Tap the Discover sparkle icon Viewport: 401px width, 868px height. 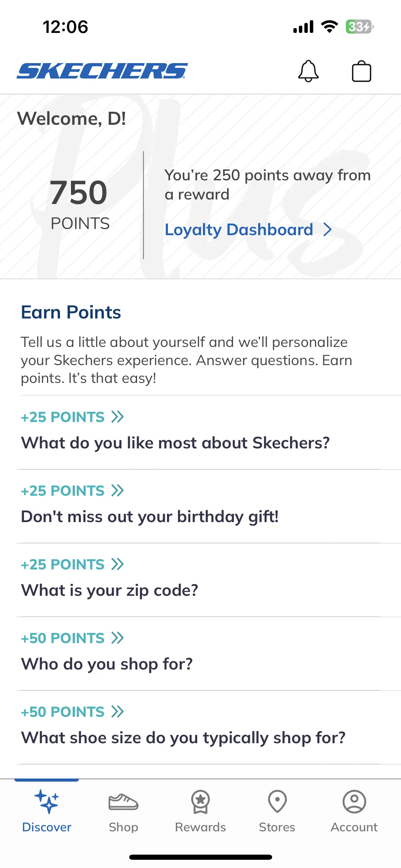click(47, 801)
